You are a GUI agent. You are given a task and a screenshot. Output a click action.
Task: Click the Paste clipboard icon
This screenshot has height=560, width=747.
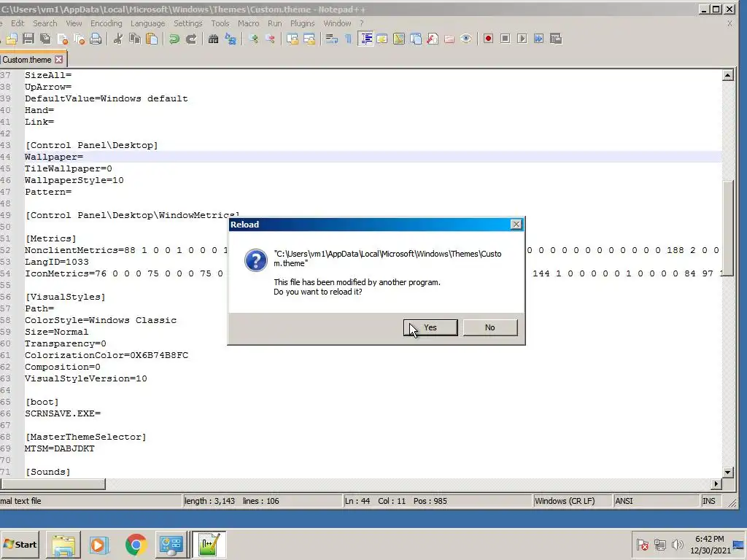[x=152, y=39]
